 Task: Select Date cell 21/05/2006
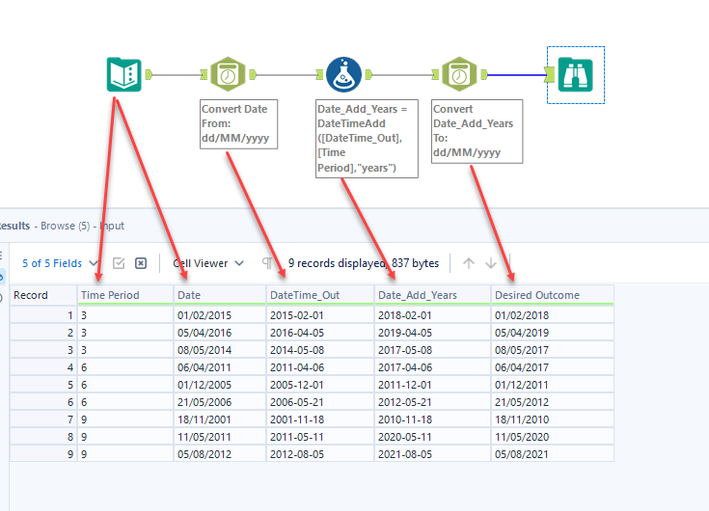220,402
